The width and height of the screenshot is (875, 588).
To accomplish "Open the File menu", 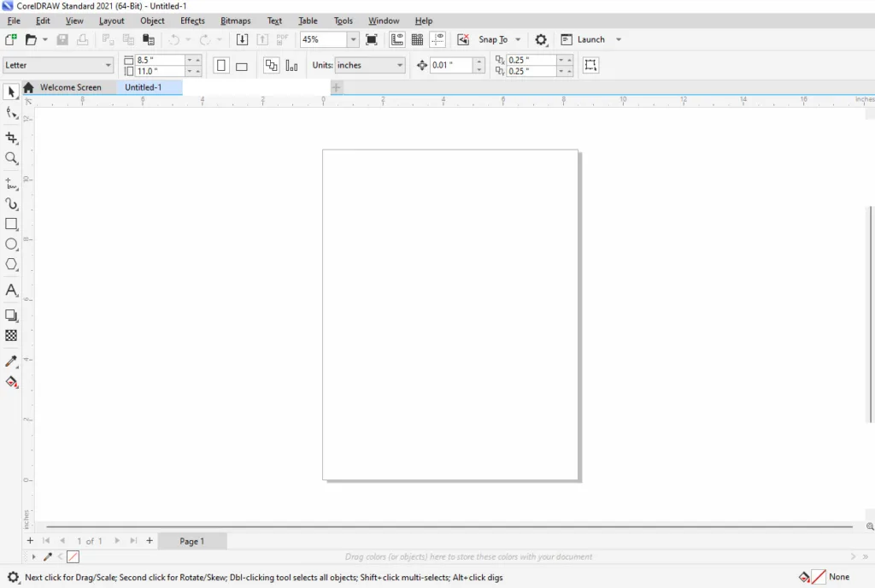I will click(14, 21).
